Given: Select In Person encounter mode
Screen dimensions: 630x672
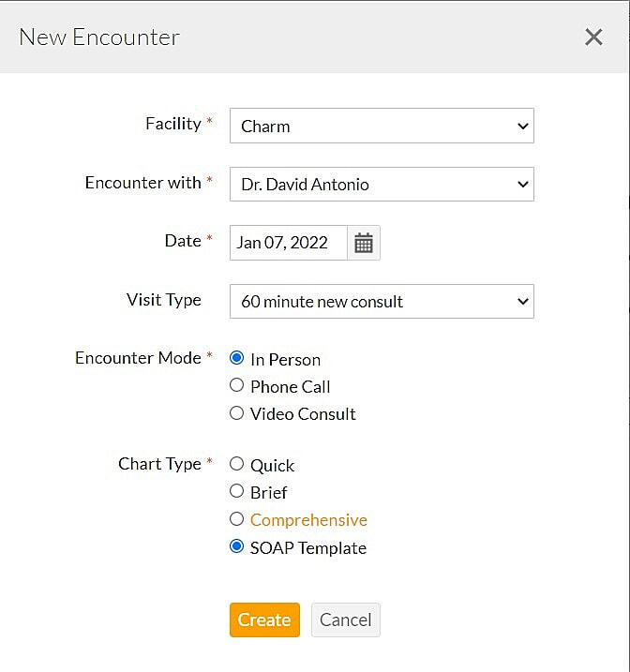Looking at the screenshot, I should coord(237,358).
